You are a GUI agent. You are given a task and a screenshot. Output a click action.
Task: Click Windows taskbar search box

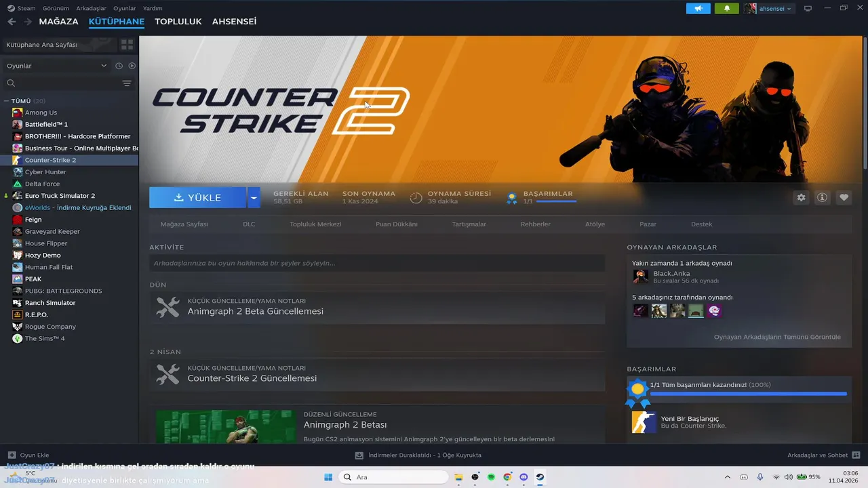[394, 477]
